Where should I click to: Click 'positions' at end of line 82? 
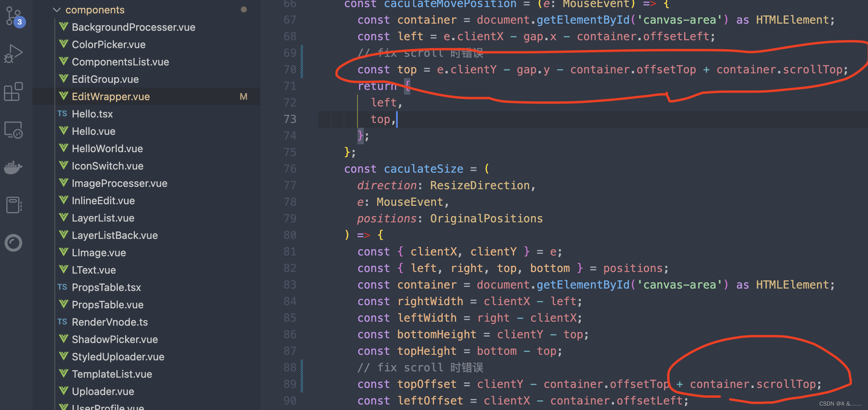633,268
